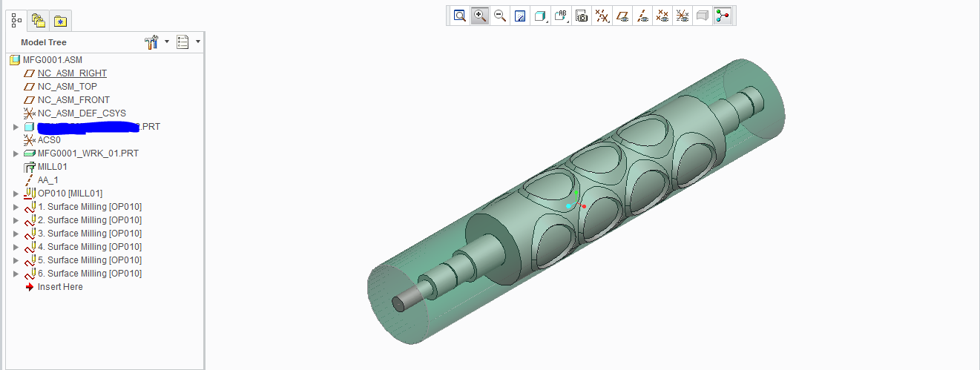Expand 6. Surface Milling [OP010]
This screenshot has width=980, height=370.
click(16, 274)
